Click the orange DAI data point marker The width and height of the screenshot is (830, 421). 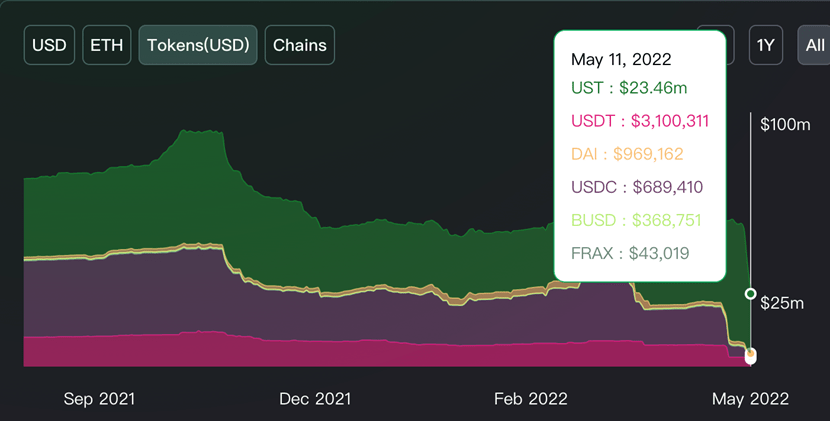750,353
